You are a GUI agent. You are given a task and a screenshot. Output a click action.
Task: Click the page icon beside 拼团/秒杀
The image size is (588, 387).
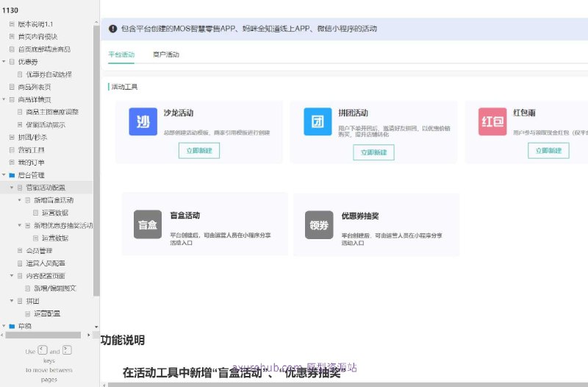pyautogui.click(x=12, y=138)
